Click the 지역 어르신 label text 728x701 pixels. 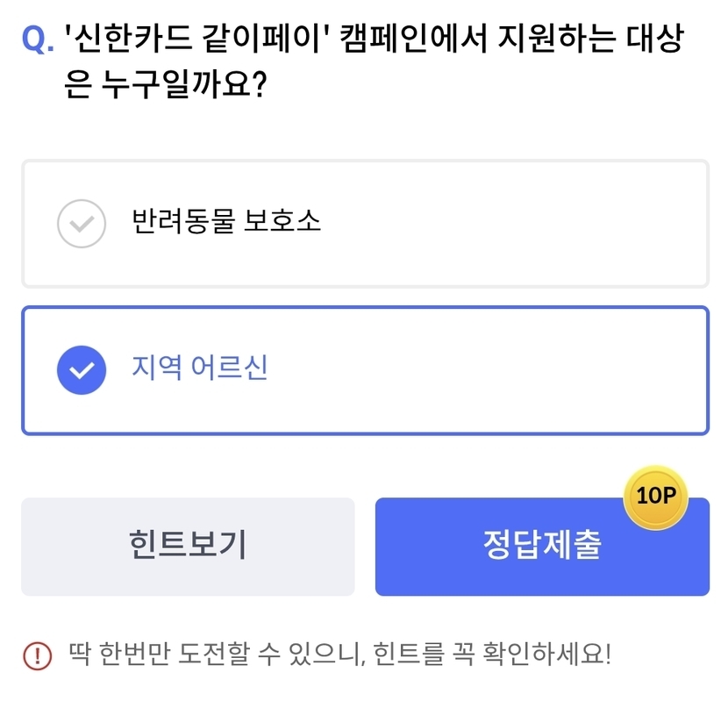pos(199,368)
